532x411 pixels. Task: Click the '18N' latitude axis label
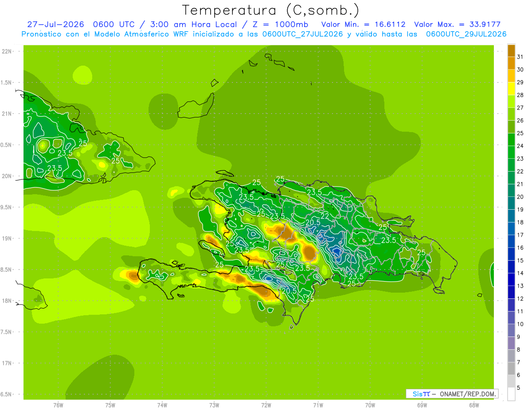pyautogui.click(x=7, y=301)
